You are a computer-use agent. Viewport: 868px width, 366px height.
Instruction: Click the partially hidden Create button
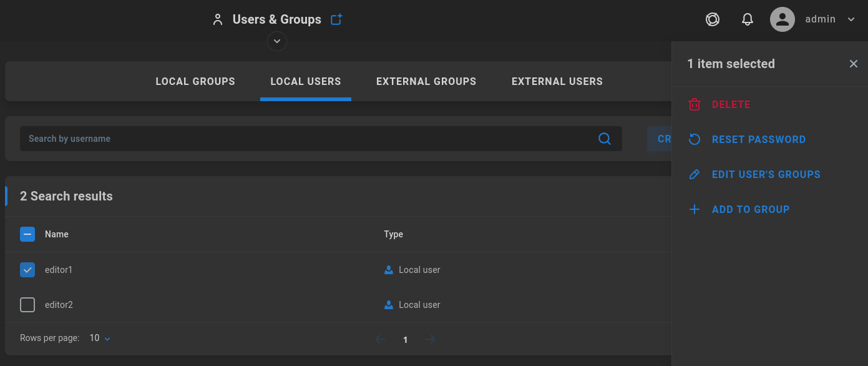659,139
